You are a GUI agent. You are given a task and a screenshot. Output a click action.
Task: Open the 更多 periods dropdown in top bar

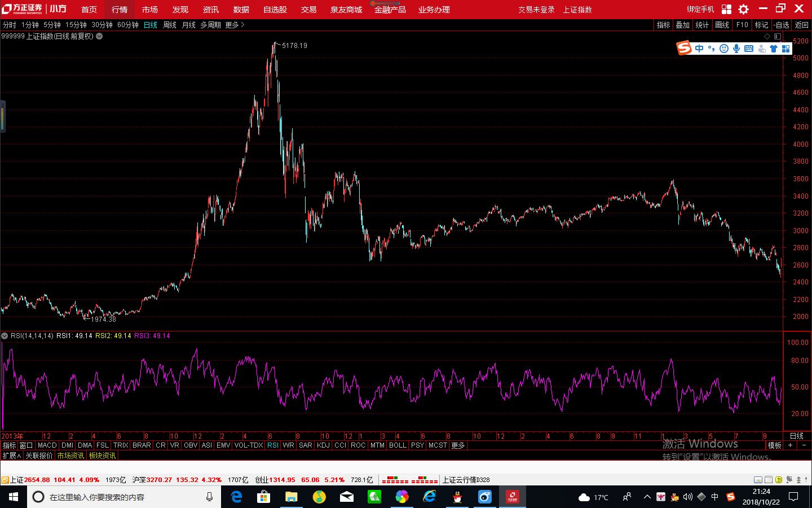tap(235, 25)
